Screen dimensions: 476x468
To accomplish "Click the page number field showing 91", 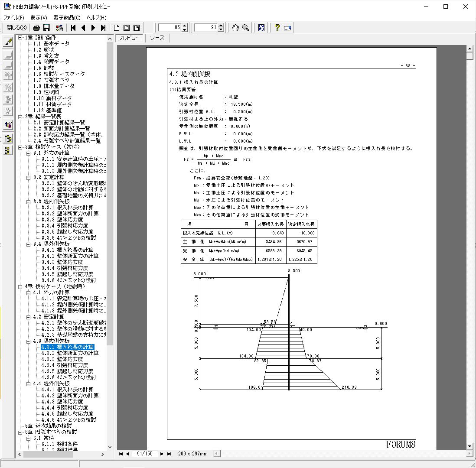I will coord(206,28).
